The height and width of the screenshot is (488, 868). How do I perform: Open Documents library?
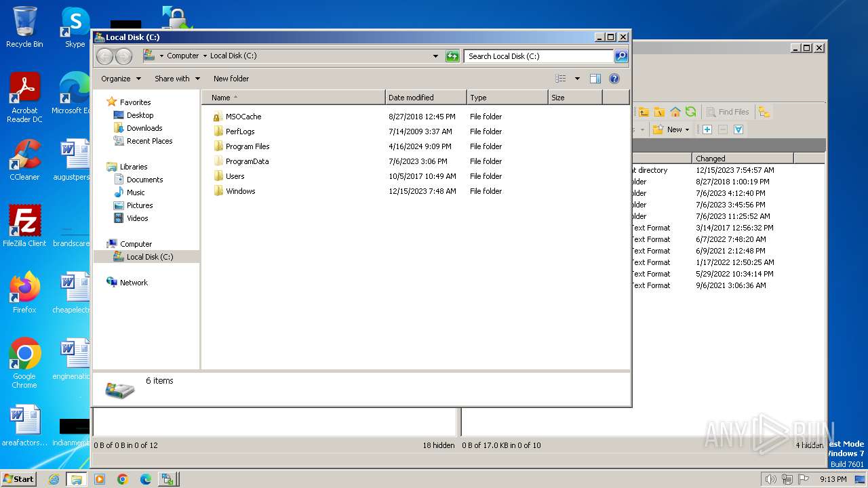[x=144, y=180]
